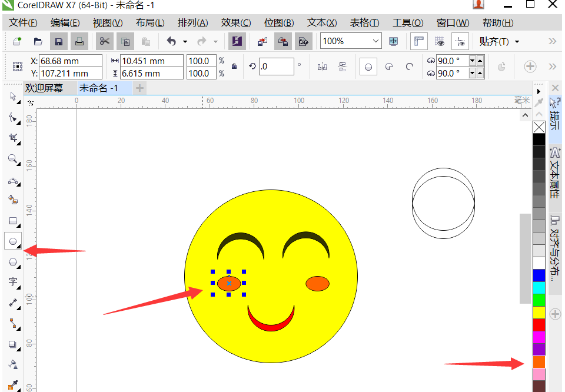
Task: Select the Crop tool
Action: pos(13,138)
